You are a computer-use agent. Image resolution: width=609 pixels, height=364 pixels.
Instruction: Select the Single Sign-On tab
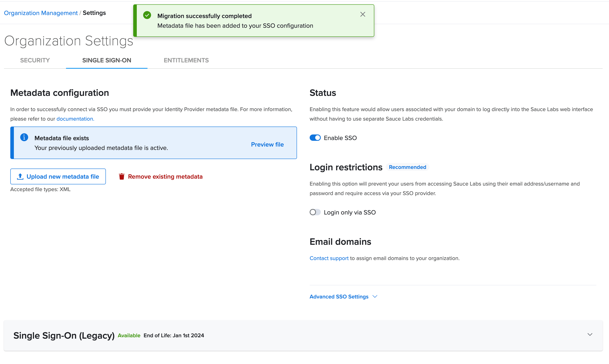click(106, 60)
